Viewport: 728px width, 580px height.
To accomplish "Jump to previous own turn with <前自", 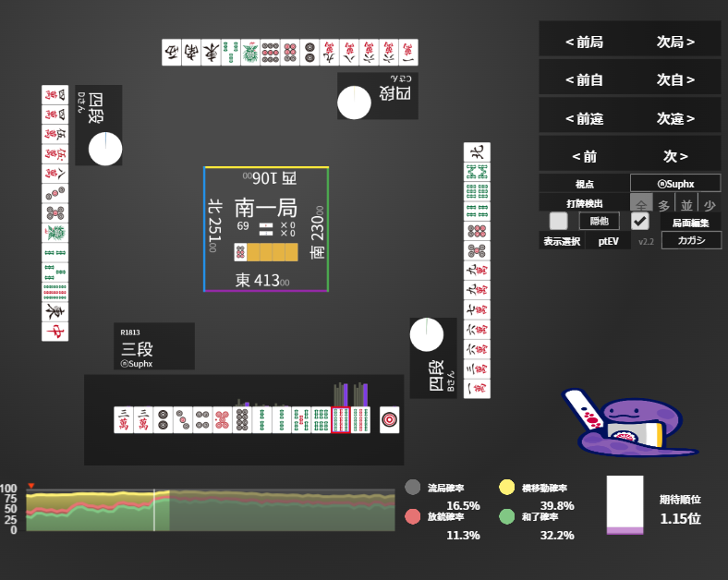I will (584, 79).
